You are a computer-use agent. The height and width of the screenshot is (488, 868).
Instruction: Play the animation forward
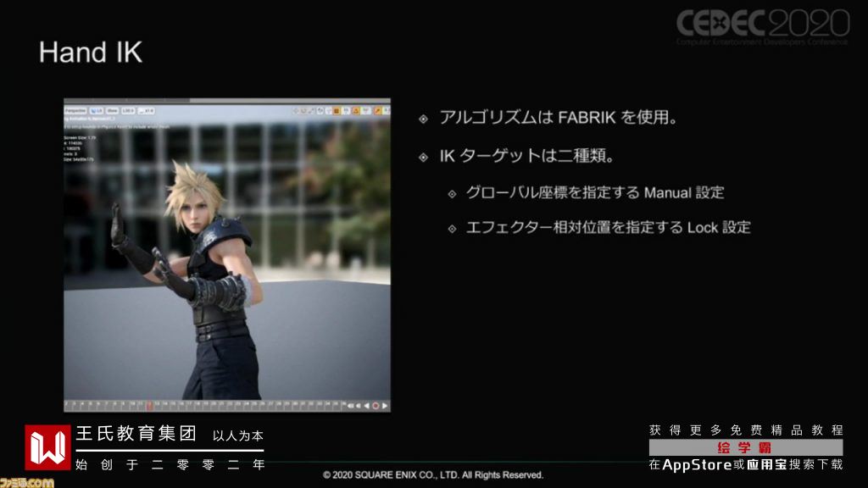(x=385, y=406)
